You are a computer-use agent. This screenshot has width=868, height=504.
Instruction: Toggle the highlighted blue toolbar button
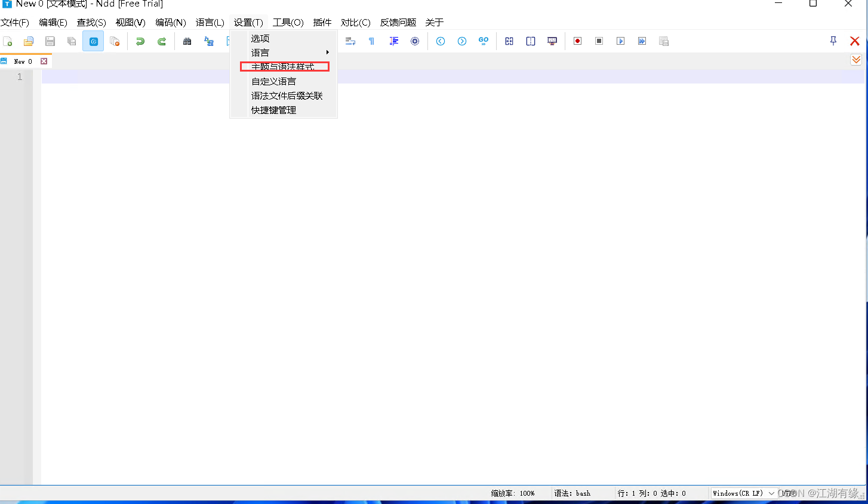(x=93, y=41)
